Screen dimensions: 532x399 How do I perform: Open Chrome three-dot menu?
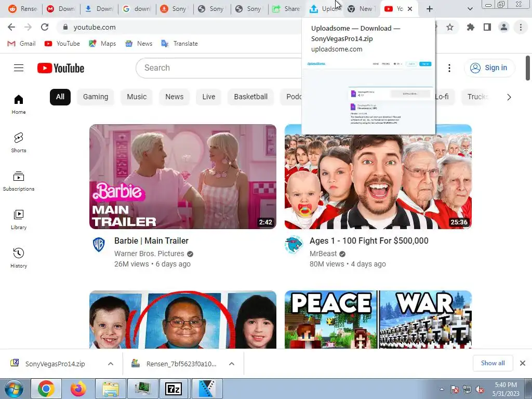pos(521,27)
